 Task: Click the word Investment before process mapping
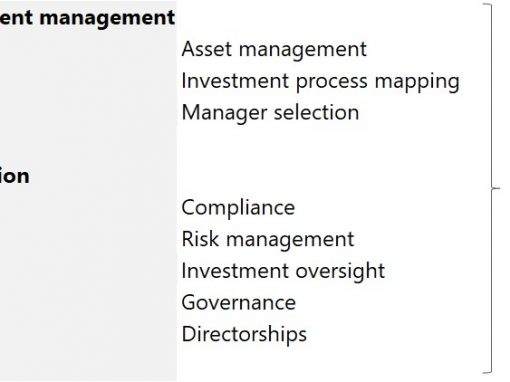[x=235, y=81]
